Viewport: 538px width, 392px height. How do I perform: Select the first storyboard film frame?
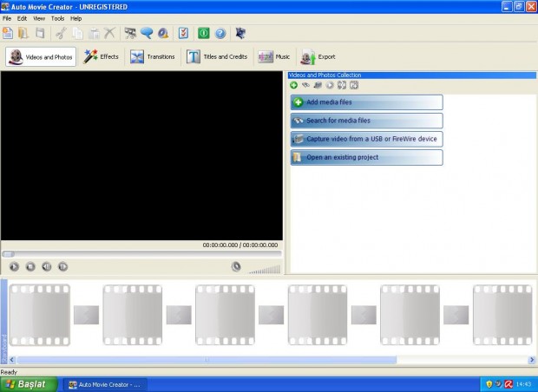[x=40, y=315]
